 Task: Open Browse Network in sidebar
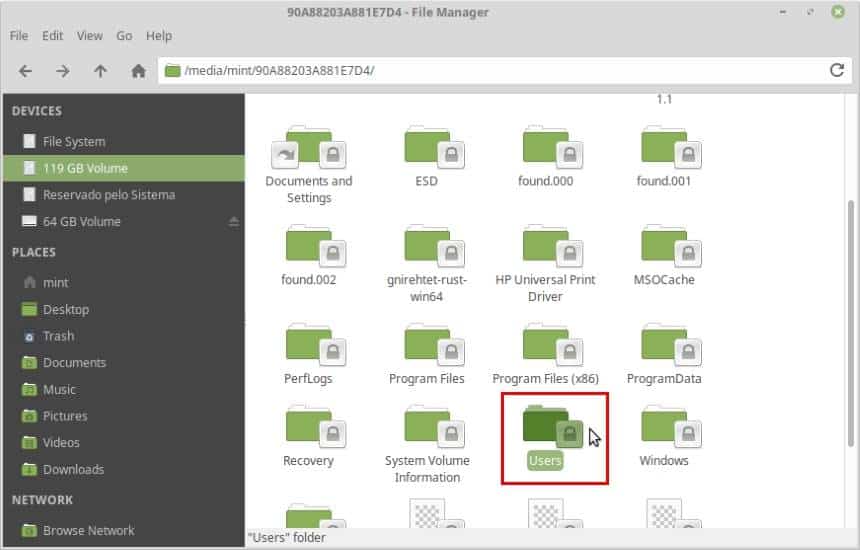click(x=124, y=530)
